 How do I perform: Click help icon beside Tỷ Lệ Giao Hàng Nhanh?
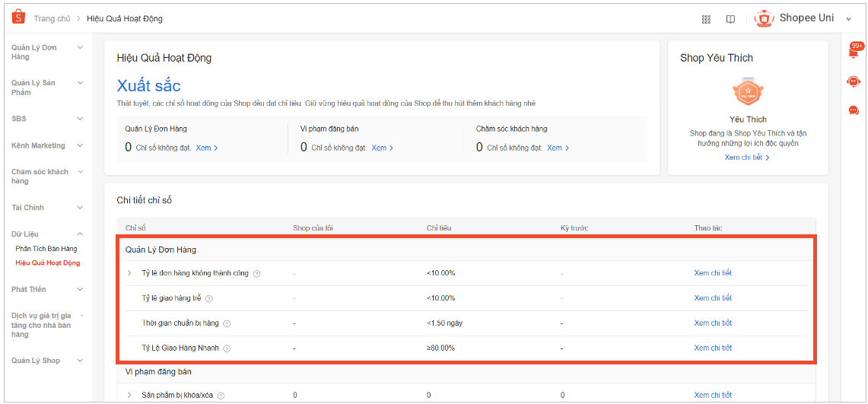point(226,348)
